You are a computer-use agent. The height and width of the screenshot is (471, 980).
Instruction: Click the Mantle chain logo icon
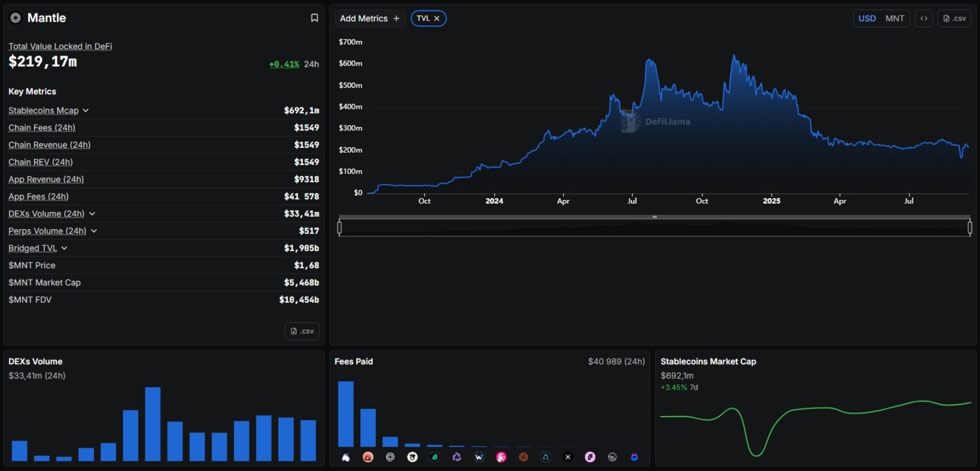pos(16,18)
